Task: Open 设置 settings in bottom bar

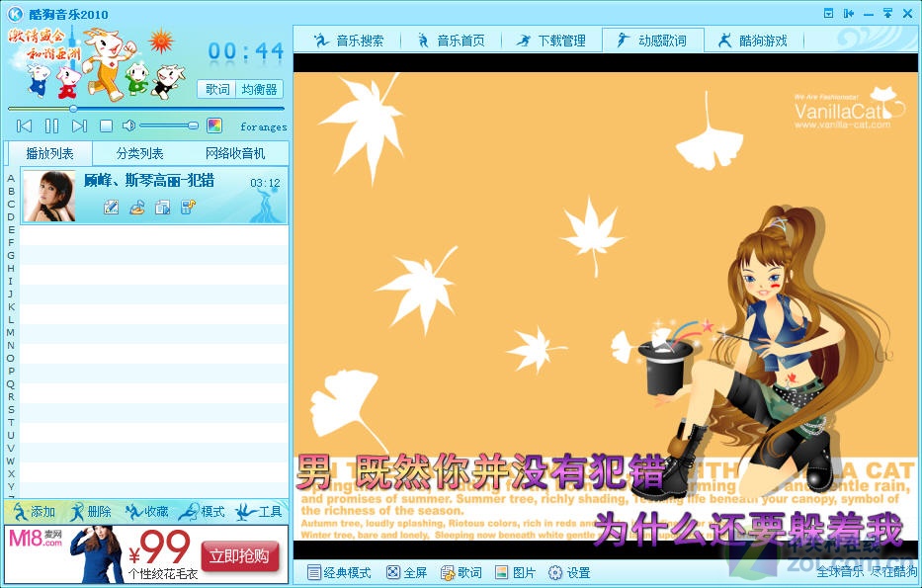Action: click(x=569, y=573)
